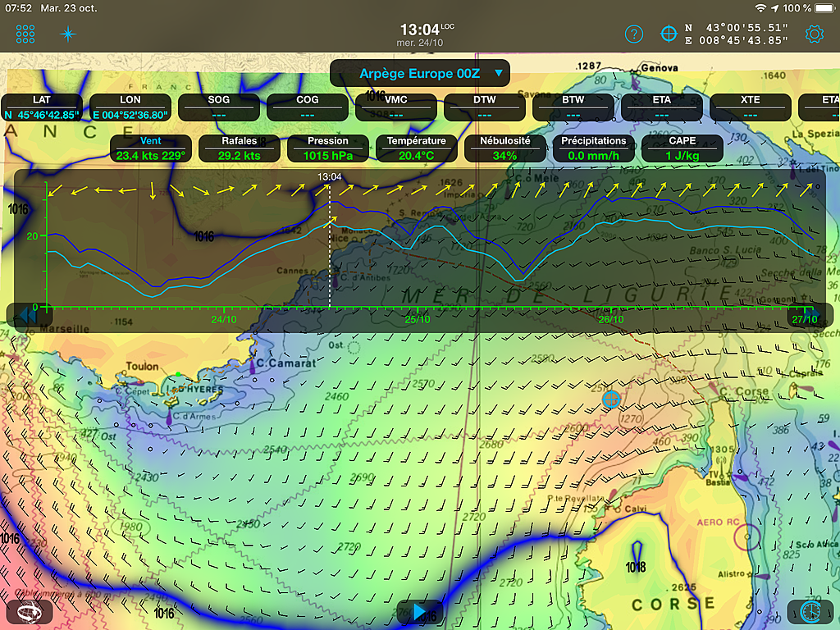This screenshot has height=630, width=840.
Task: Tap the Genova label on the chart
Action: coord(660,68)
